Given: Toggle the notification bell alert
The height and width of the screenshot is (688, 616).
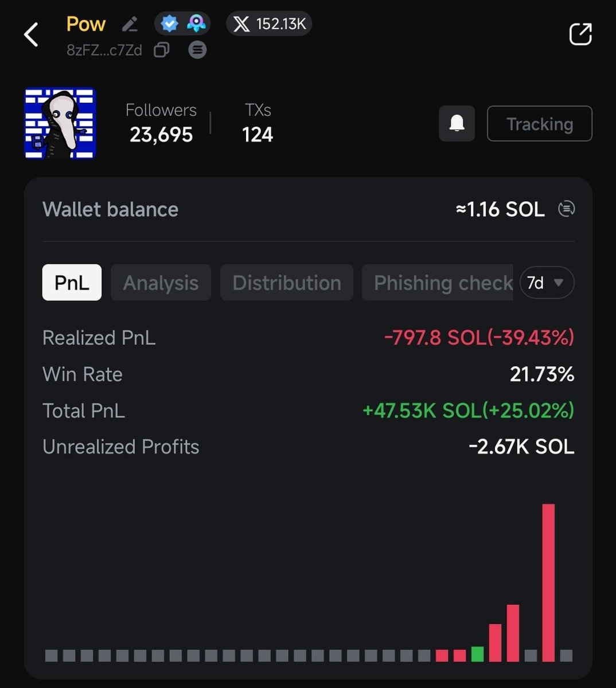Looking at the screenshot, I should (457, 123).
